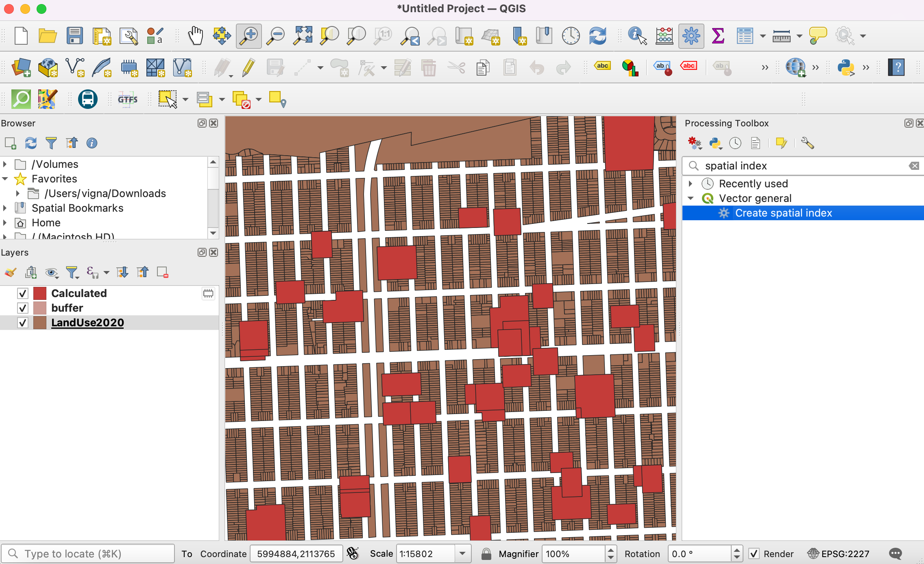This screenshot has height=564, width=924.
Task: Open the Scale dropdown list
Action: (x=462, y=553)
